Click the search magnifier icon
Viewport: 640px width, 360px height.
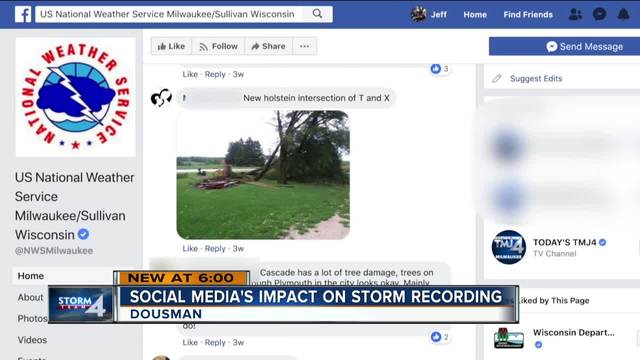click(317, 14)
